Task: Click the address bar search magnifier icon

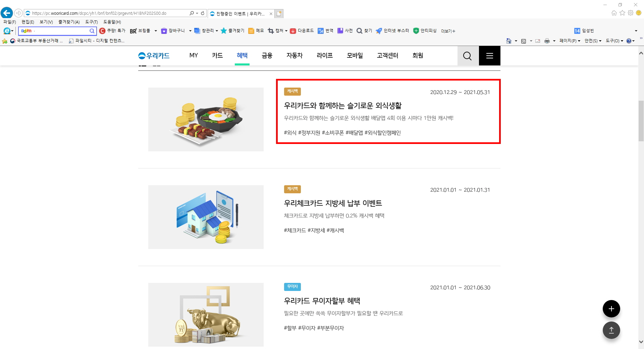Action: (192, 13)
